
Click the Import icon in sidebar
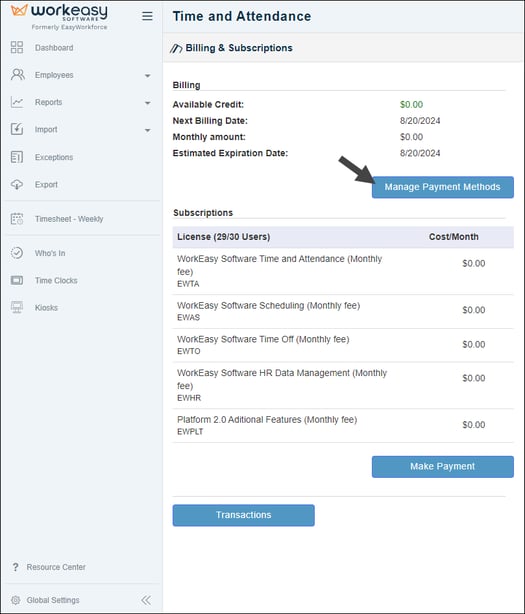click(17, 129)
